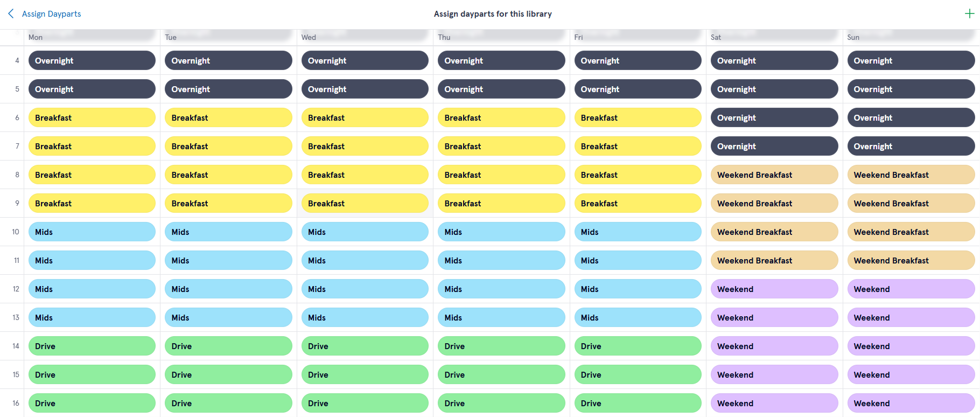980x417 pixels.
Task: Select Sunday hour 12 Weekend block
Action: click(x=911, y=289)
